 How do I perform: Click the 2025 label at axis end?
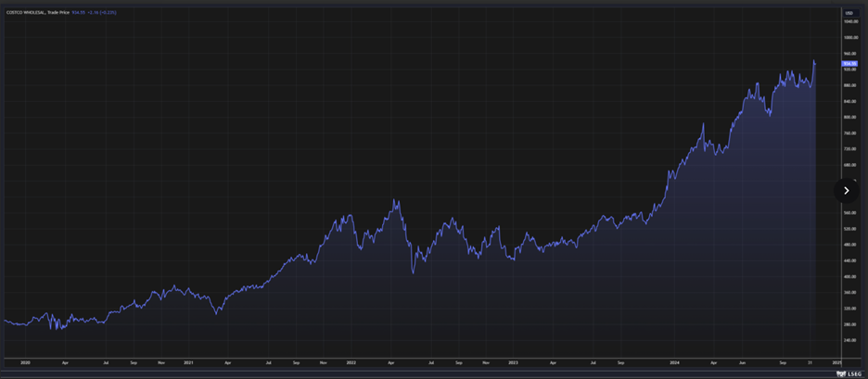click(x=836, y=364)
